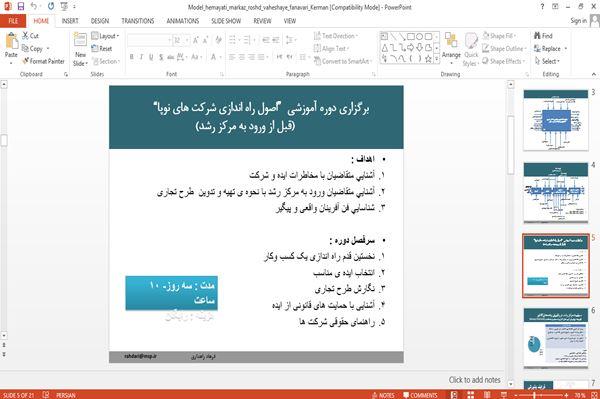Screen dimensions: 600x399
Task: Open the Help question mark
Action: (x=542, y=7)
